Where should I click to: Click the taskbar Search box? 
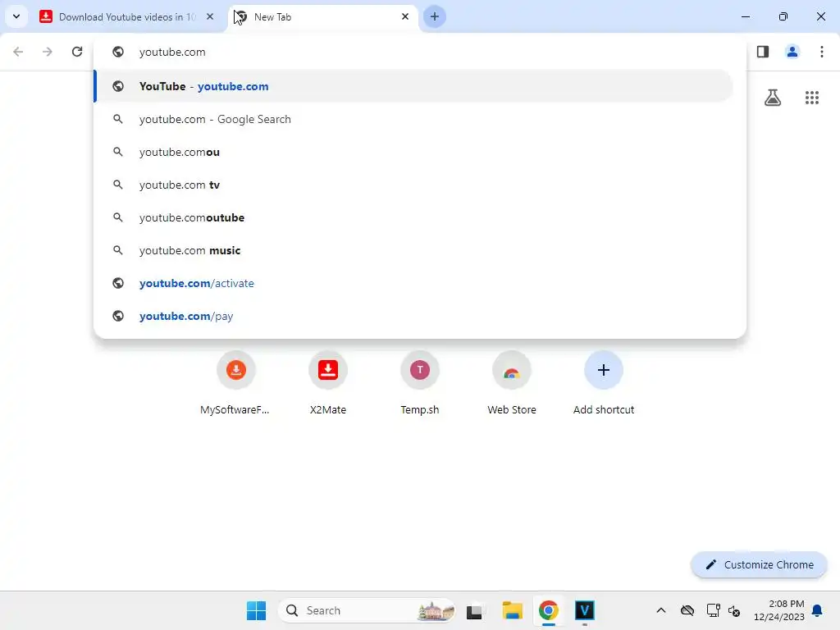pos(367,610)
